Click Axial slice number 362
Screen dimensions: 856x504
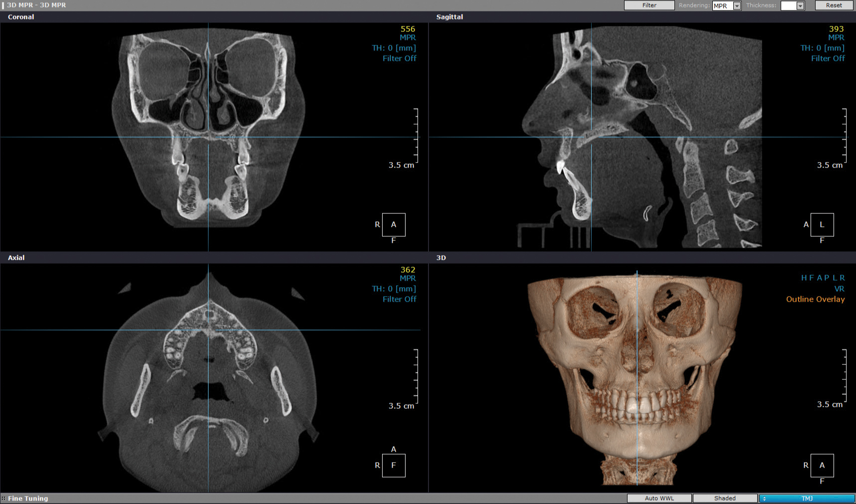[x=408, y=270]
